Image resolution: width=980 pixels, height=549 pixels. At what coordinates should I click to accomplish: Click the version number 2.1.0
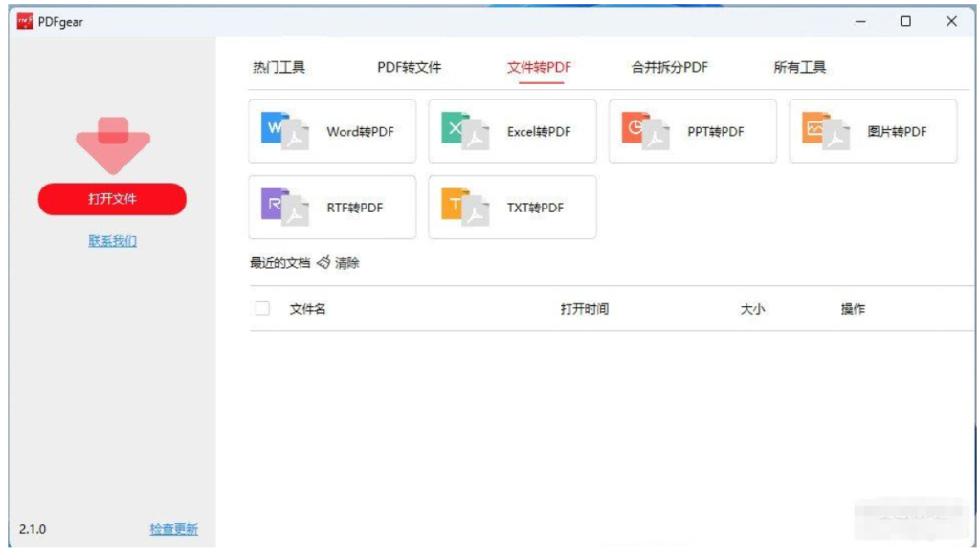click(x=33, y=529)
